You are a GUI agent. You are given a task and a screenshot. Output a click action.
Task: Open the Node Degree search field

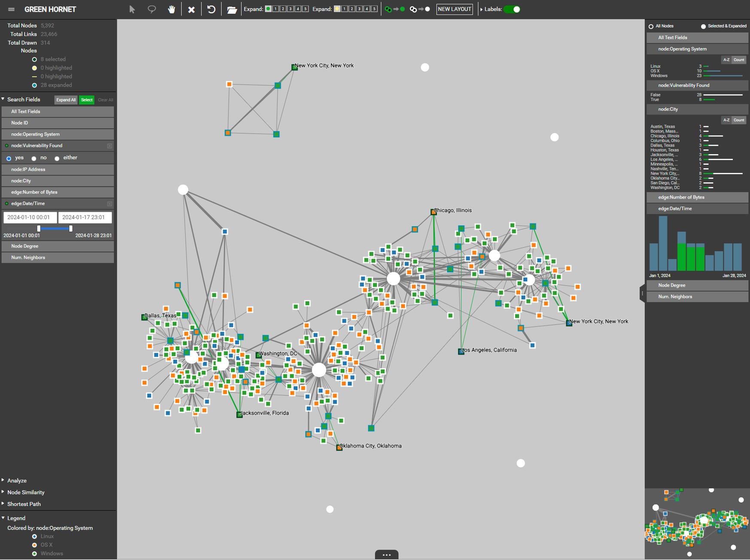point(58,246)
